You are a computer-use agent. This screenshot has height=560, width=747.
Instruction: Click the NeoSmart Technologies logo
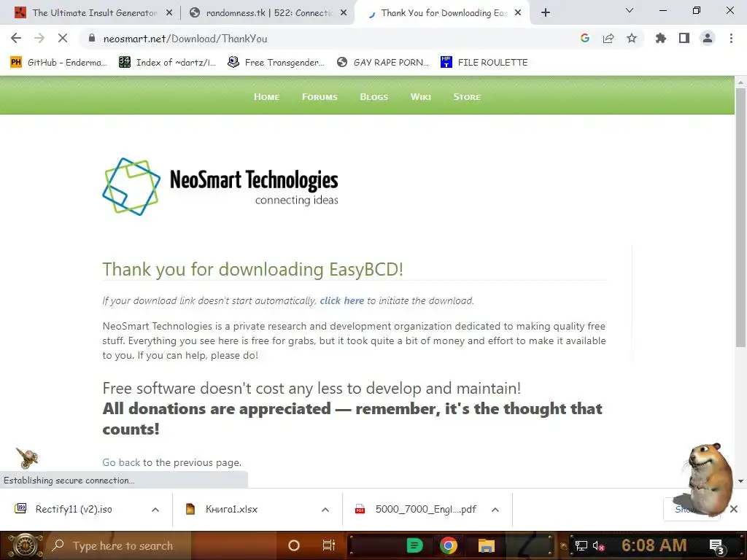220,187
